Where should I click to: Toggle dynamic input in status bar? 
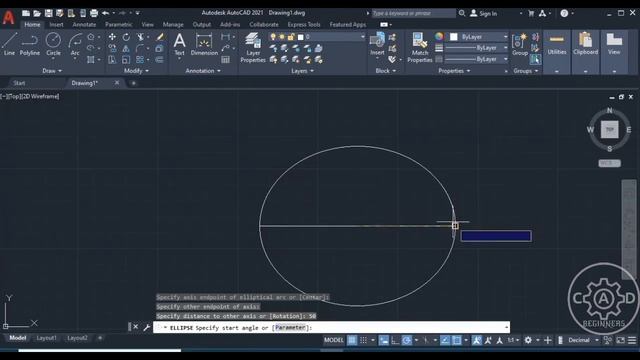384,340
